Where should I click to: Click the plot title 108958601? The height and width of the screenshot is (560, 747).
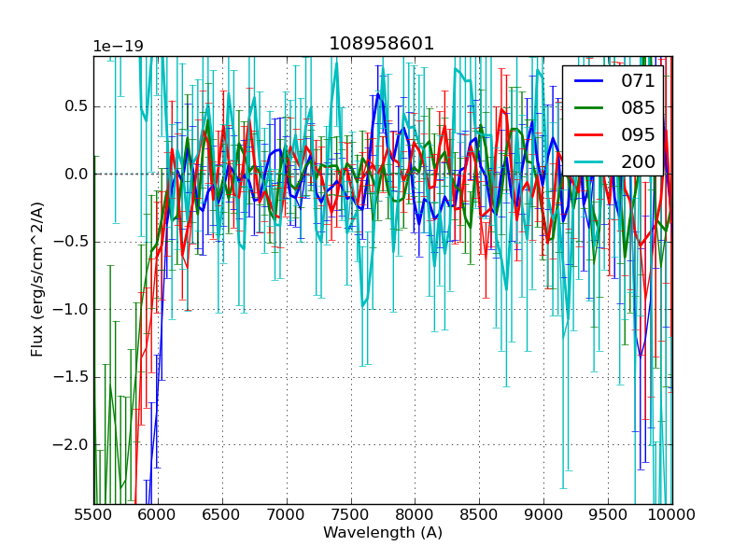(x=382, y=44)
